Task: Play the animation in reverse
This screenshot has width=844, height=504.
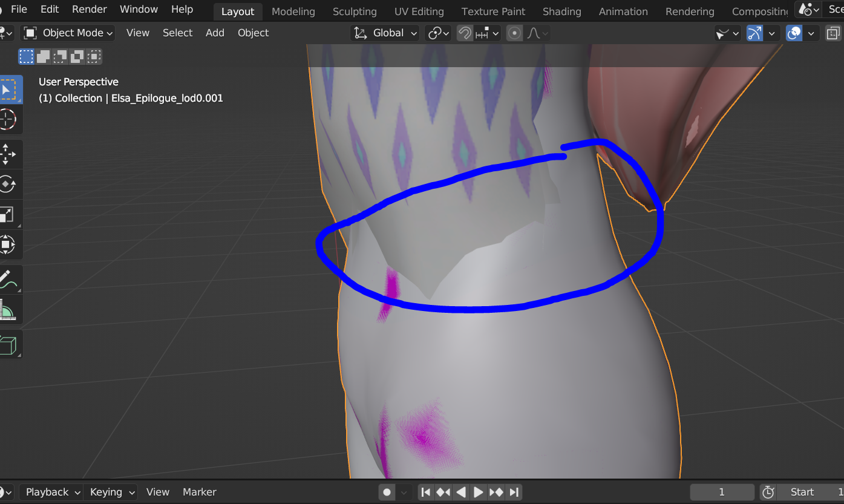Action: tap(461, 492)
